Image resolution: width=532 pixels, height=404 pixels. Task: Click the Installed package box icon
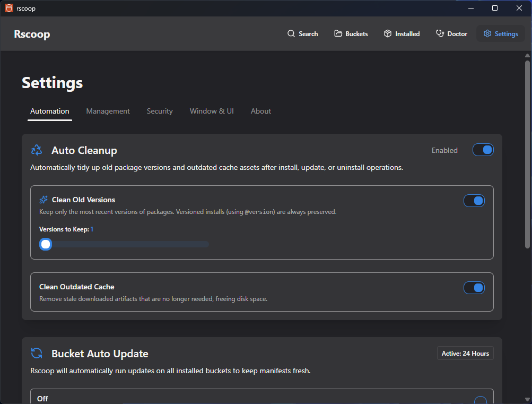388,33
